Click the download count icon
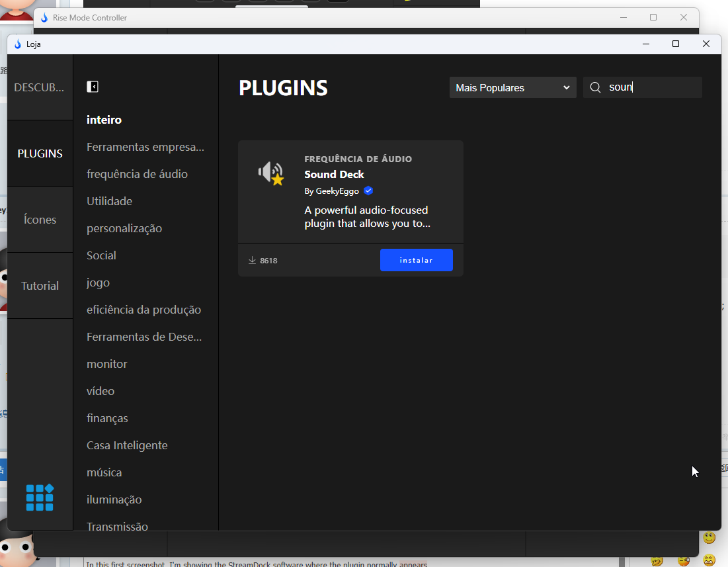This screenshot has width=728, height=567. pos(252,260)
